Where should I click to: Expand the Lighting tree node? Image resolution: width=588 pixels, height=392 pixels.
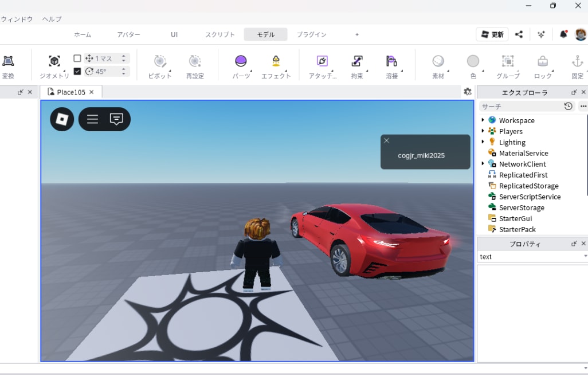pyautogui.click(x=483, y=142)
